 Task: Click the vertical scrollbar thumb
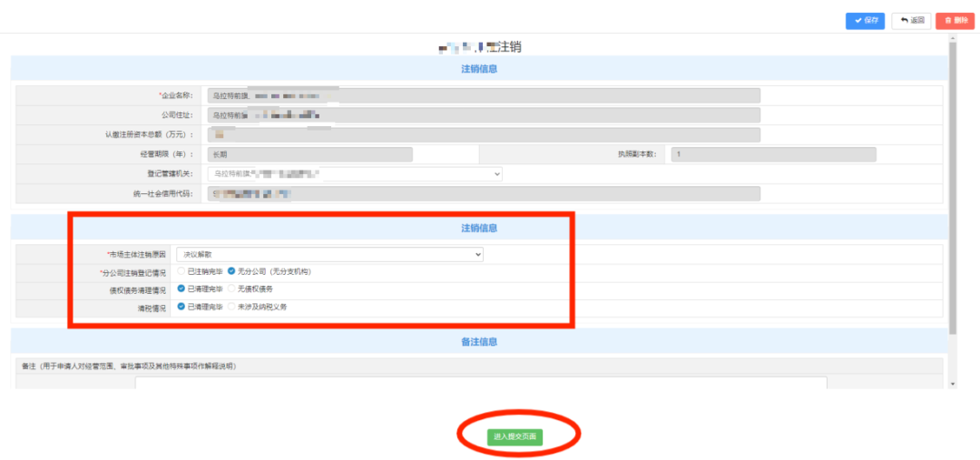953,188
